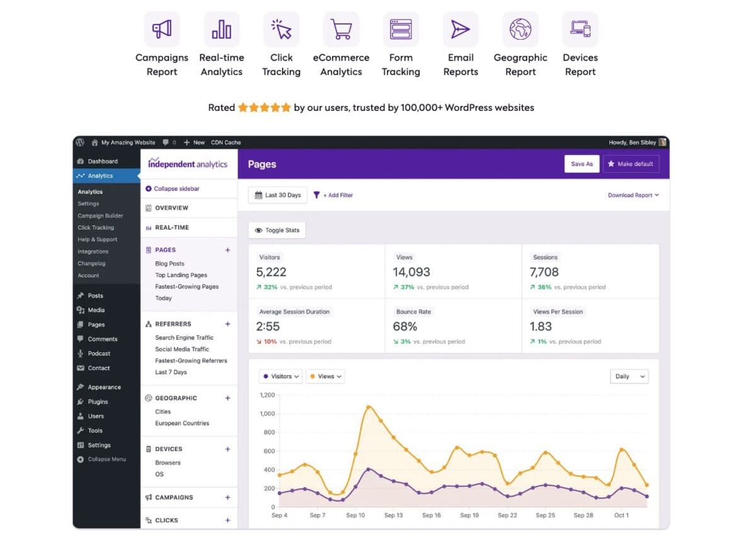Image resolution: width=756 pixels, height=542 pixels.
Task: Click the orange Views series dot
Action: (x=312, y=376)
